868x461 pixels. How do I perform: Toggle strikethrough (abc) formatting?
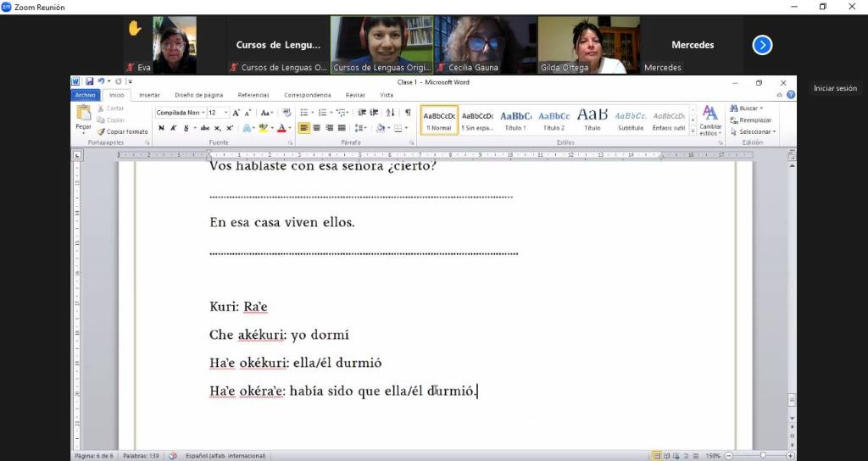tap(204, 128)
